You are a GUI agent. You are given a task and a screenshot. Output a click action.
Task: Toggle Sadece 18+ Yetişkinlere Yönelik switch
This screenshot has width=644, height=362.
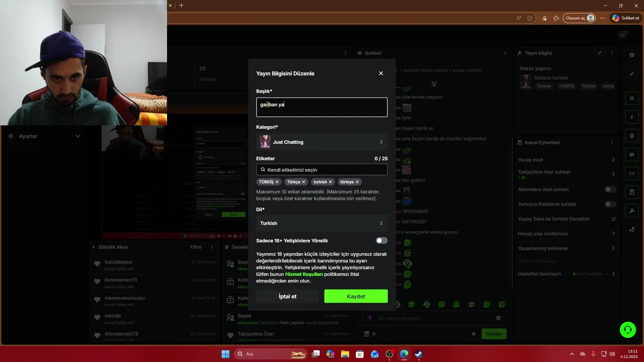pos(381,241)
